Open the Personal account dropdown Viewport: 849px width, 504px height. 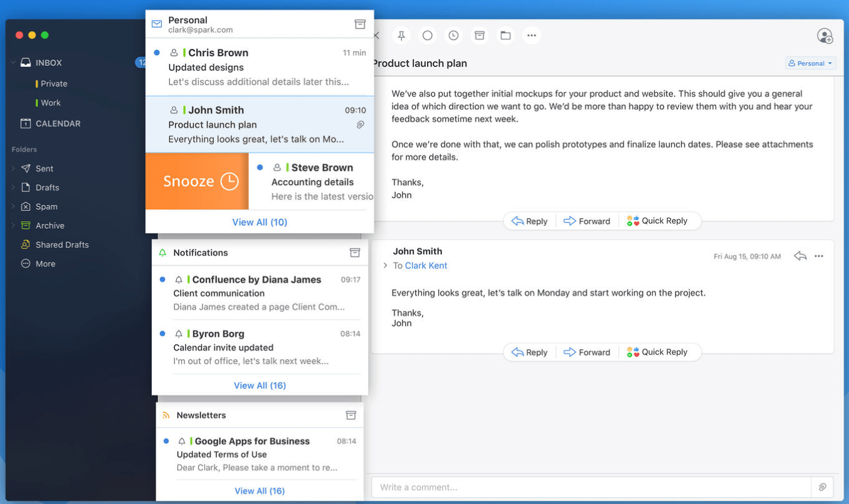point(810,63)
